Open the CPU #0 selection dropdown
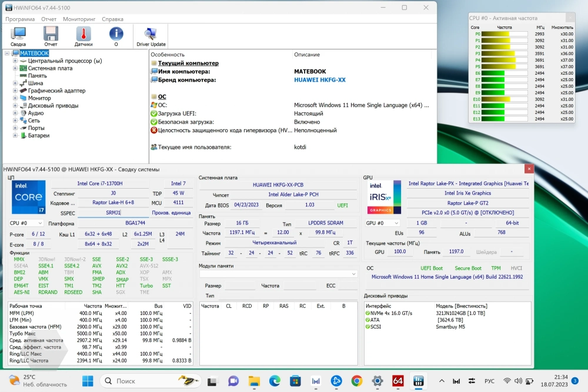The image size is (588, 392). click(x=26, y=223)
